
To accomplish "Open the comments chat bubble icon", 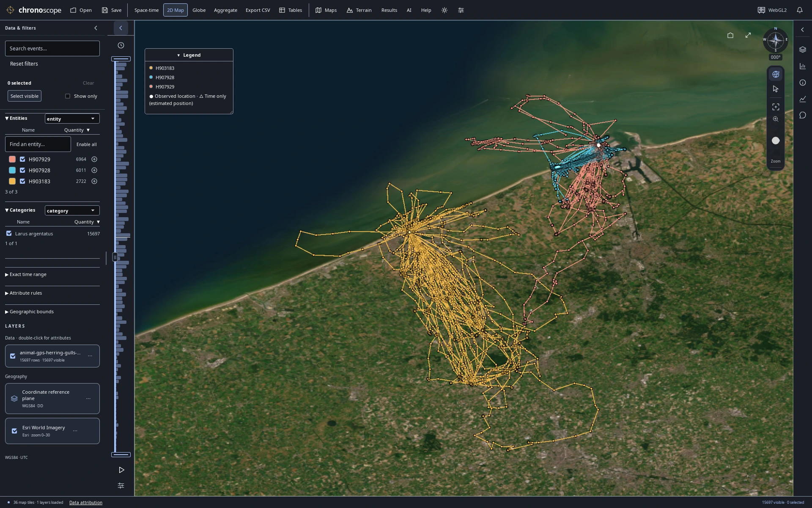I will [803, 115].
